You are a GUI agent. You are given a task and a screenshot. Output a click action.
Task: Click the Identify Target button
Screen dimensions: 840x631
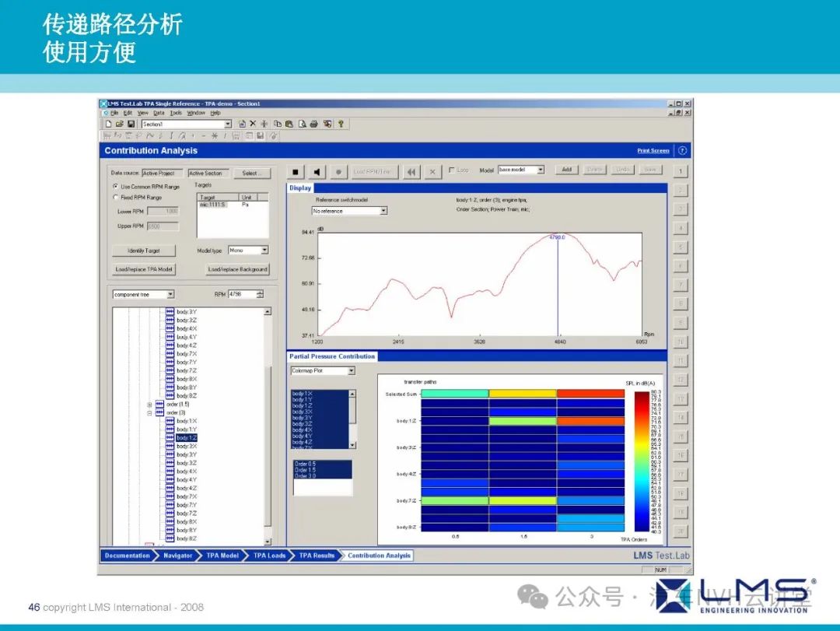(144, 251)
